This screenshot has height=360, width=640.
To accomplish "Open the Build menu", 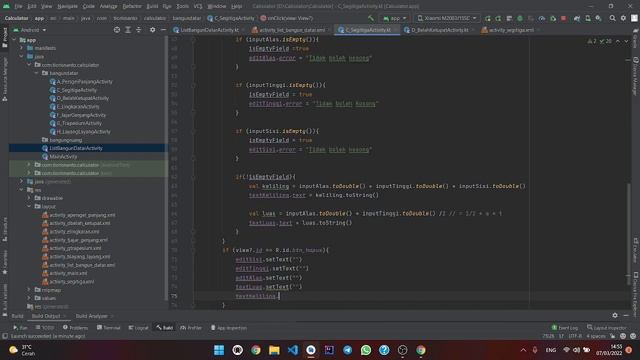I will click(x=152, y=6).
